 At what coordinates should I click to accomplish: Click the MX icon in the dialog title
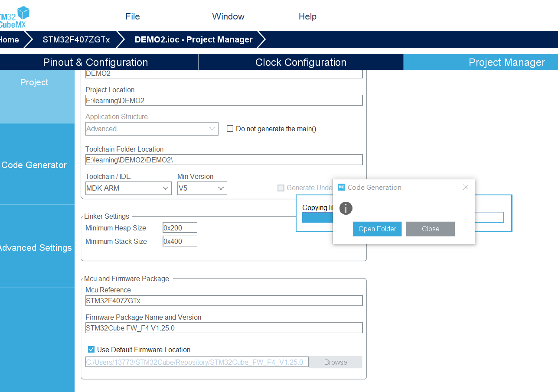click(341, 187)
